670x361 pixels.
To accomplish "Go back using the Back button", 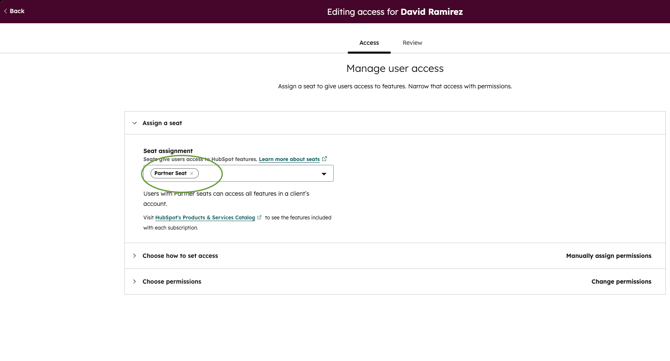I will point(14,11).
